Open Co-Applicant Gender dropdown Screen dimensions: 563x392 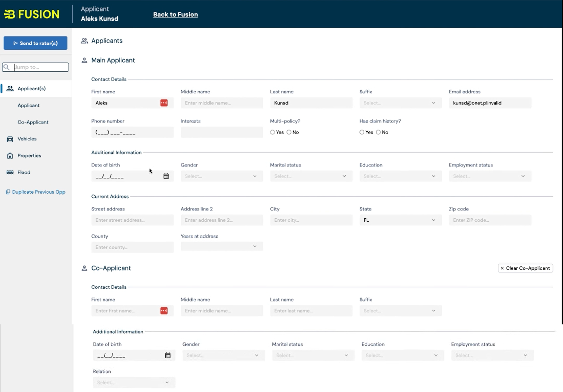tap(224, 355)
